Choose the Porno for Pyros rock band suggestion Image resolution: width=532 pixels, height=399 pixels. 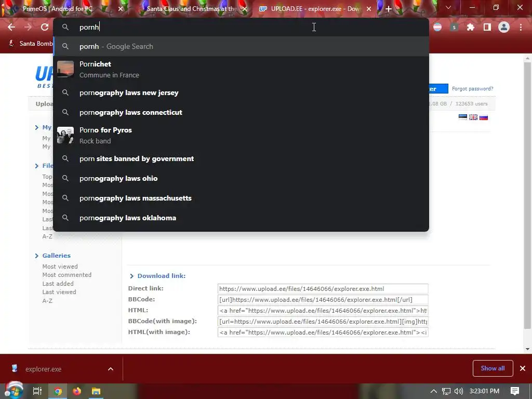pos(241,136)
